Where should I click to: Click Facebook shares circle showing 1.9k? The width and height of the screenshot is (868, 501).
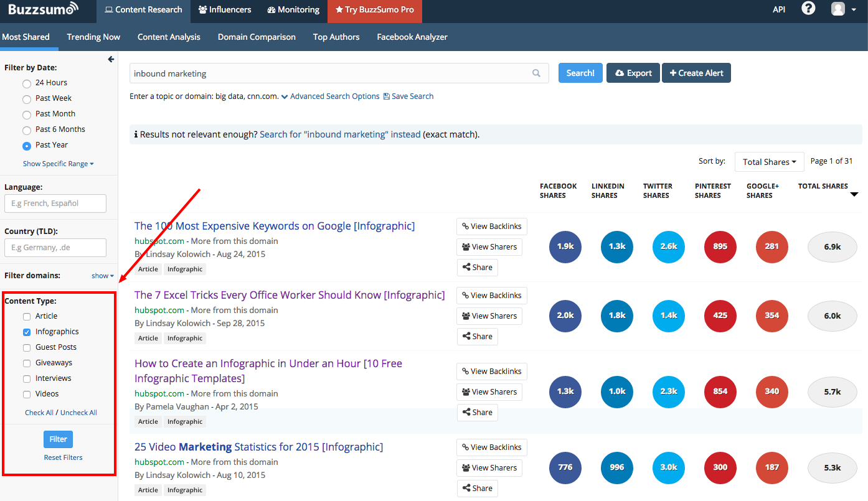565,246
